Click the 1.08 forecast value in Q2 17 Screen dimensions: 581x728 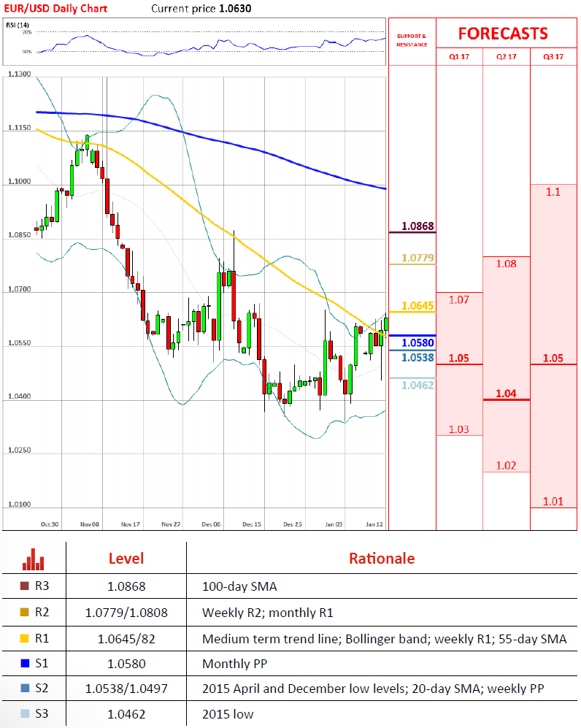(x=507, y=264)
